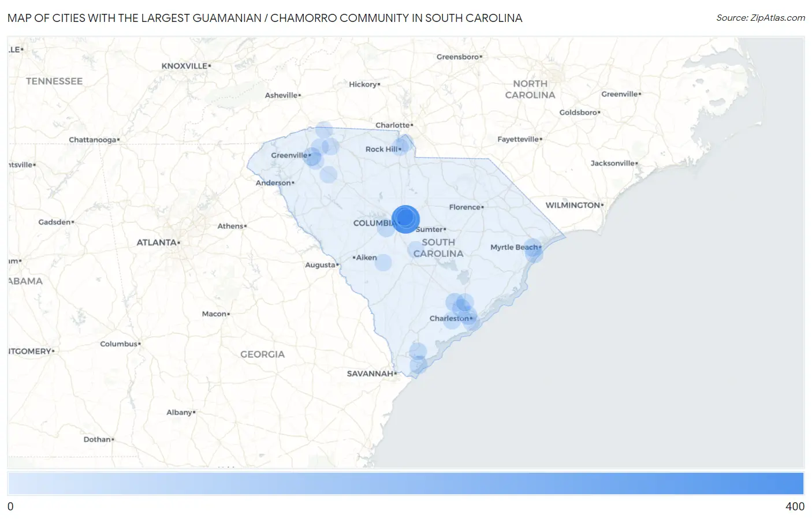This screenshot has width=812, height=519.
Task: Click the Columbus, Georgia label
Action: coord(118,344)
